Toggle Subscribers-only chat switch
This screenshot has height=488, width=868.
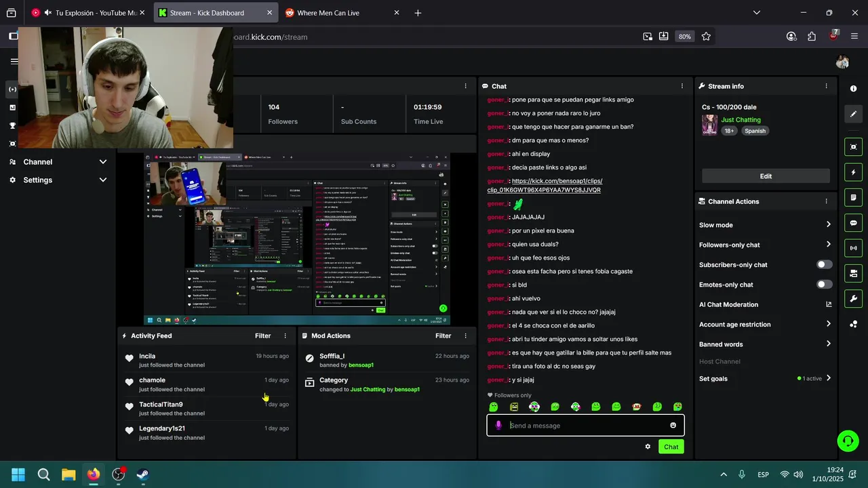(x=824, y=264)
